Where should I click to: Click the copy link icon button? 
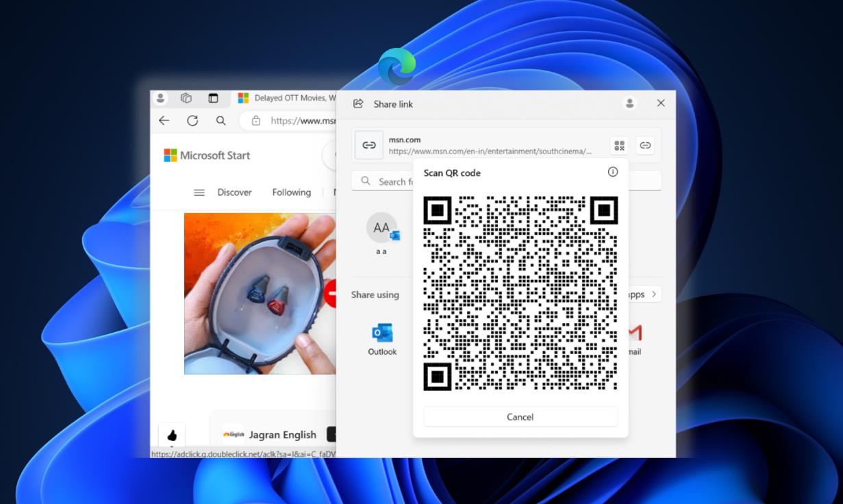coord(645,145)
